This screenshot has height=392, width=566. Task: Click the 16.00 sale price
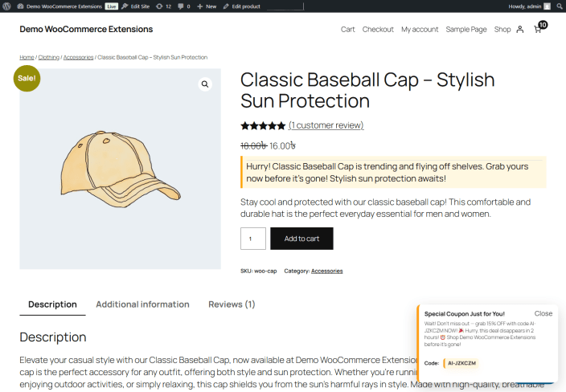(x=282, y=145)
